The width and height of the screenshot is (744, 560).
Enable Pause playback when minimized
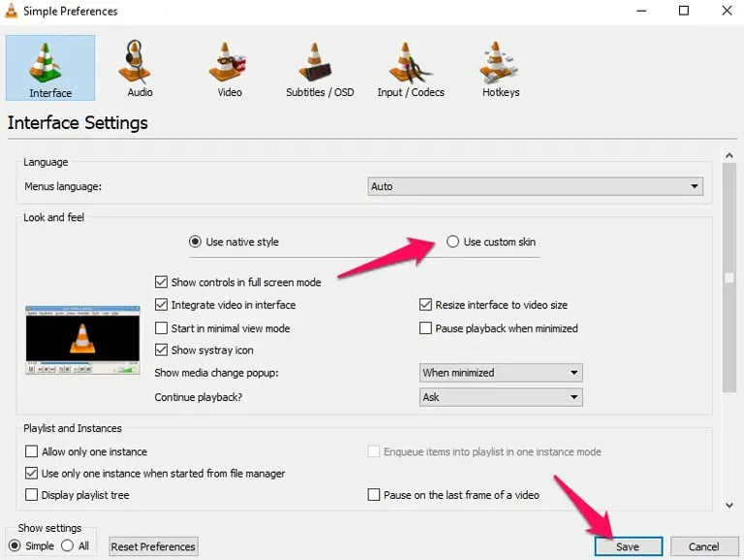425,327
